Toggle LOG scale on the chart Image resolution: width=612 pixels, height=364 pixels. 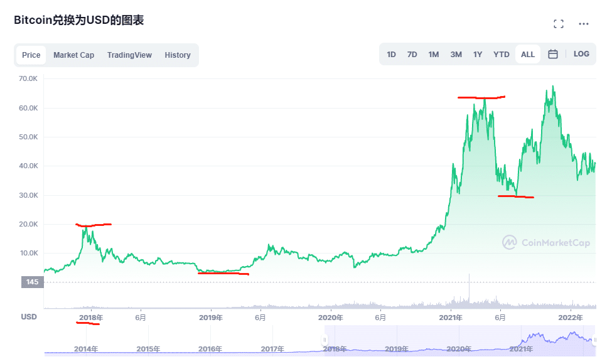click(581, 54)
